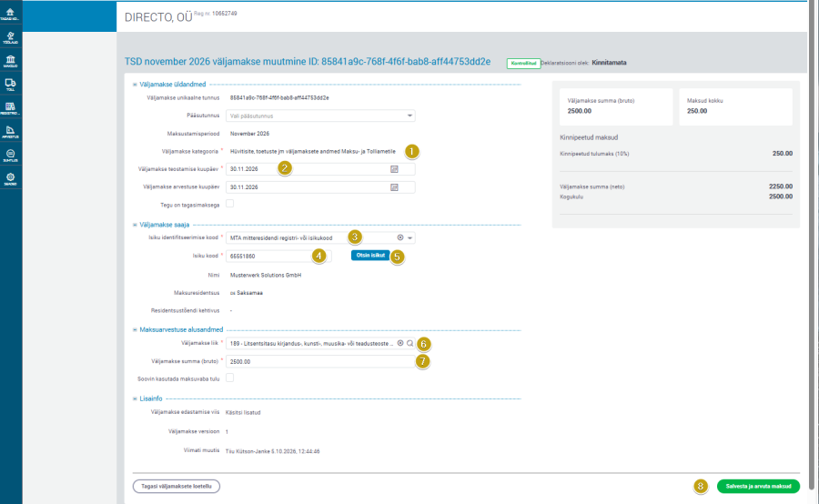819x504 pixels.
Task: Expand the Isiku identifitseerimise kood dropdown arrow
Action: [x=410, y=238]
